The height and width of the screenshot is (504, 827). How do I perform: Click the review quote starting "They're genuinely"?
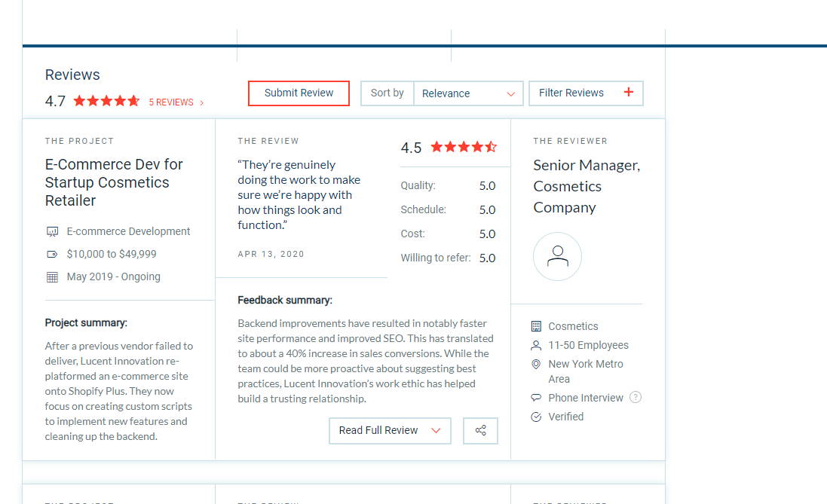299,195
